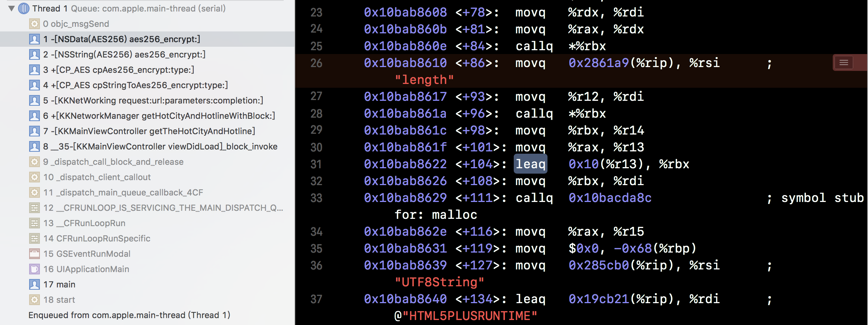
Task: Click the highlighted leaq instruction on line 31
Action: click(530, 164)
